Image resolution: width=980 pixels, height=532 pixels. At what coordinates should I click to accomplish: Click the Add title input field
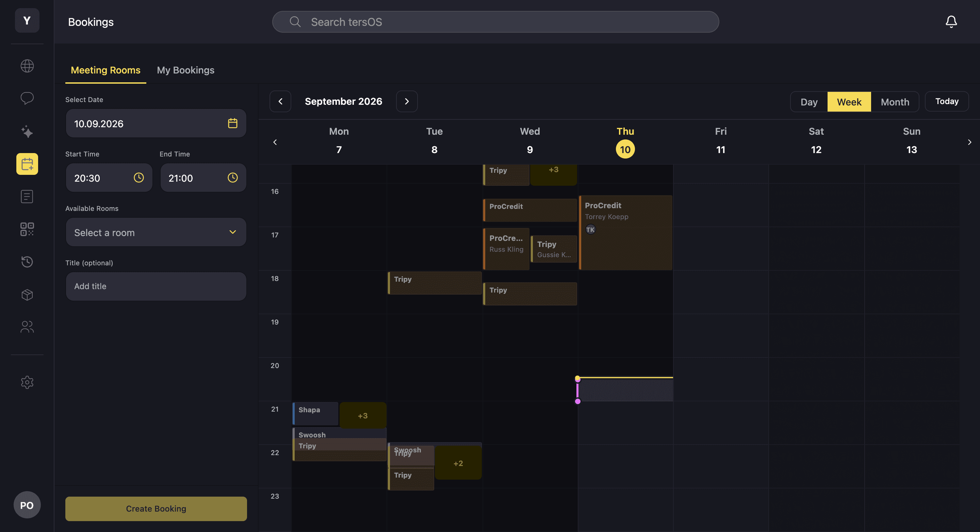click(x=156, y=286)
